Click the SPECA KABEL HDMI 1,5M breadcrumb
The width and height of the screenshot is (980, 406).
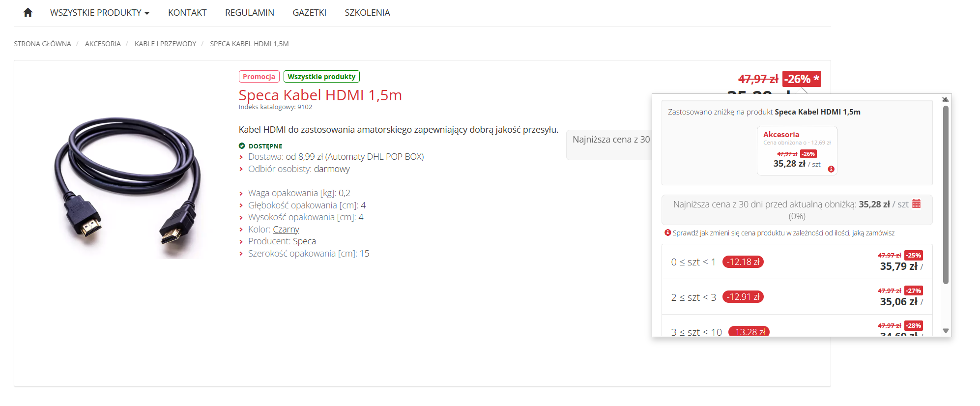(x=249, y=44)
